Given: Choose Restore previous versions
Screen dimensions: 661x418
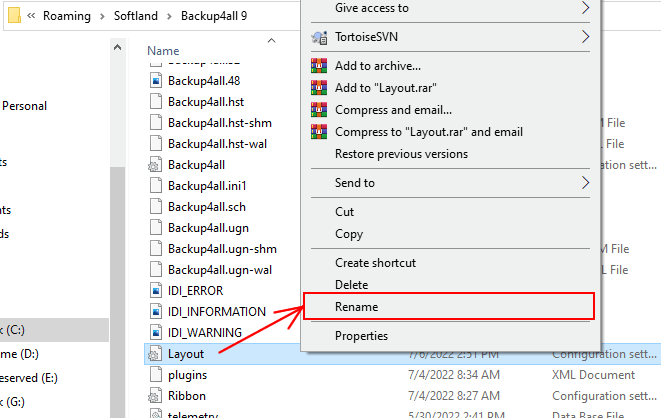Looking at the screenshot, I should point(401,154).
